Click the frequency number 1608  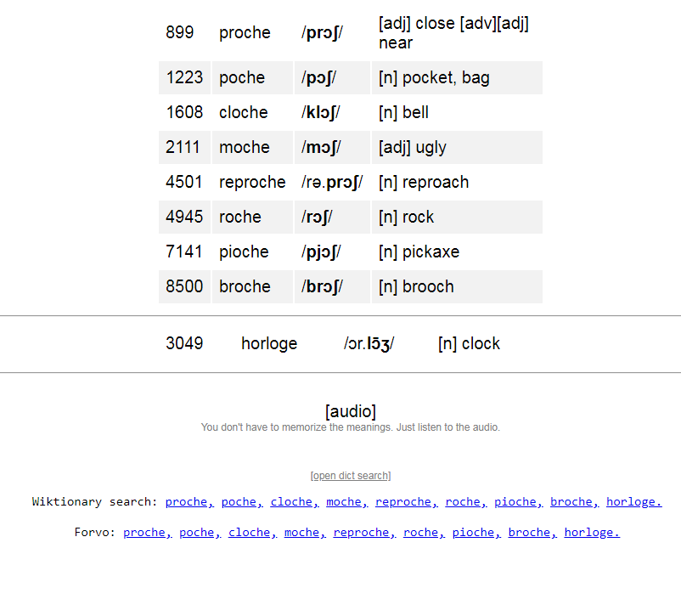(184, 113)
